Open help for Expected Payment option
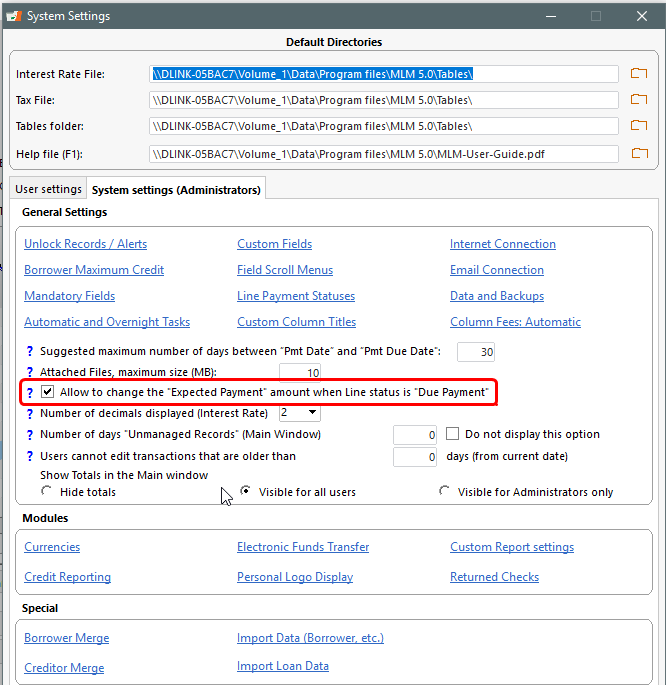 pyautogui.click(x=30, y=392)
